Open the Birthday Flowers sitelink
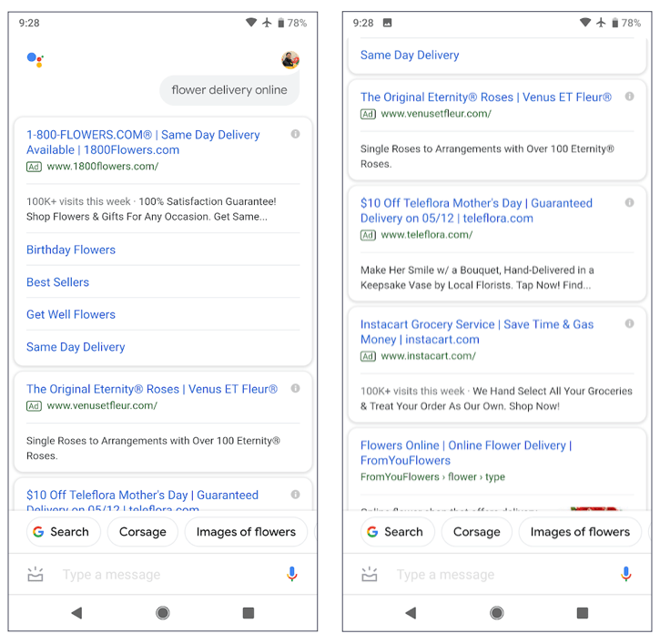 pyautogui.click(x=71, y=250)
